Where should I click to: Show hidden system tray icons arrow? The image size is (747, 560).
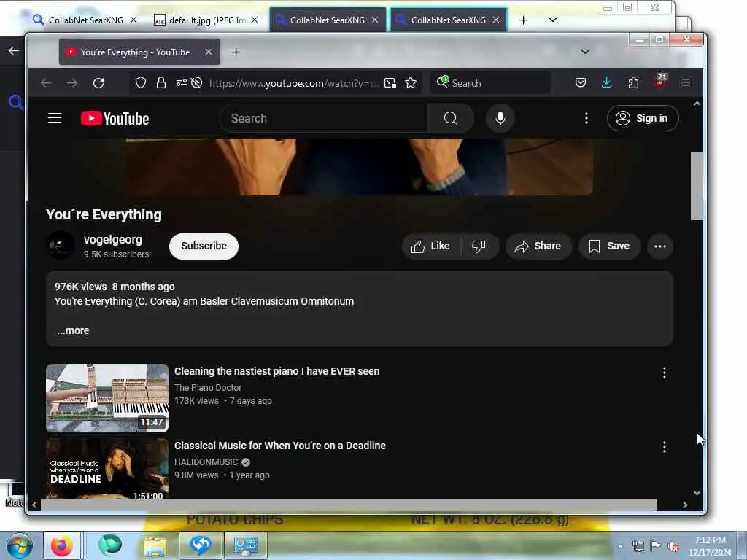click(x=620, y=546)
